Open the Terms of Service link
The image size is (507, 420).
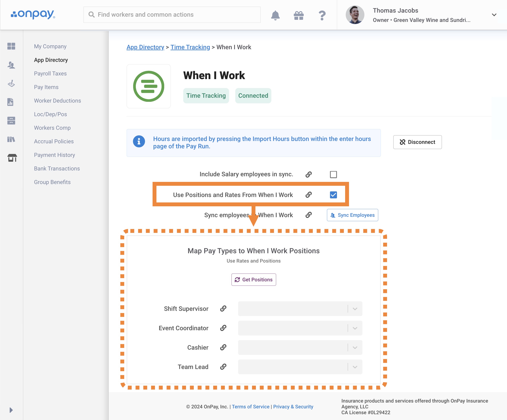pyautogui.click(x=251, y=406)
